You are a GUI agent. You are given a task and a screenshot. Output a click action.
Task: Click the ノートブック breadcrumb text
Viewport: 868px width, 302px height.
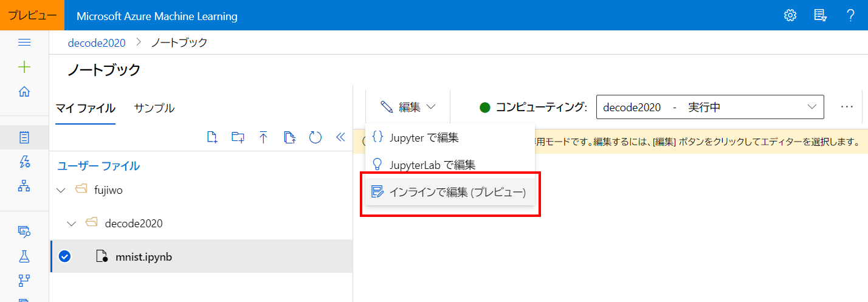click(x=179, y=43)
